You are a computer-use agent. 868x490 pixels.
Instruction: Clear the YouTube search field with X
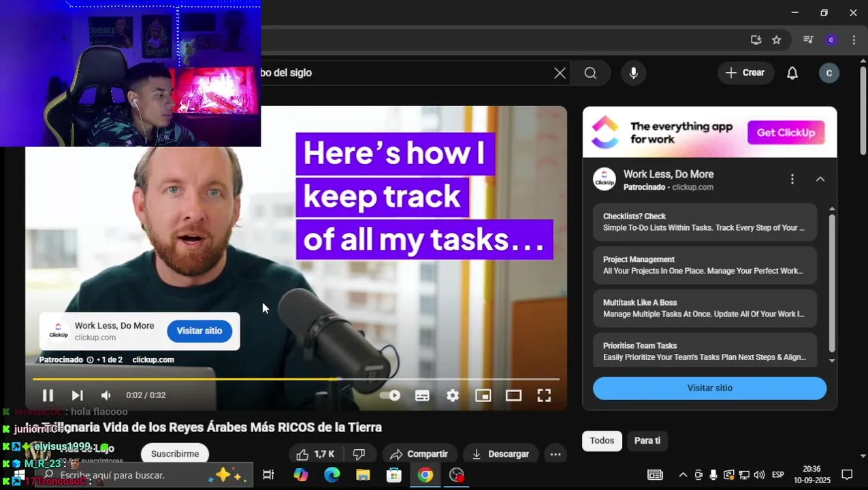[x=560, y=73]
